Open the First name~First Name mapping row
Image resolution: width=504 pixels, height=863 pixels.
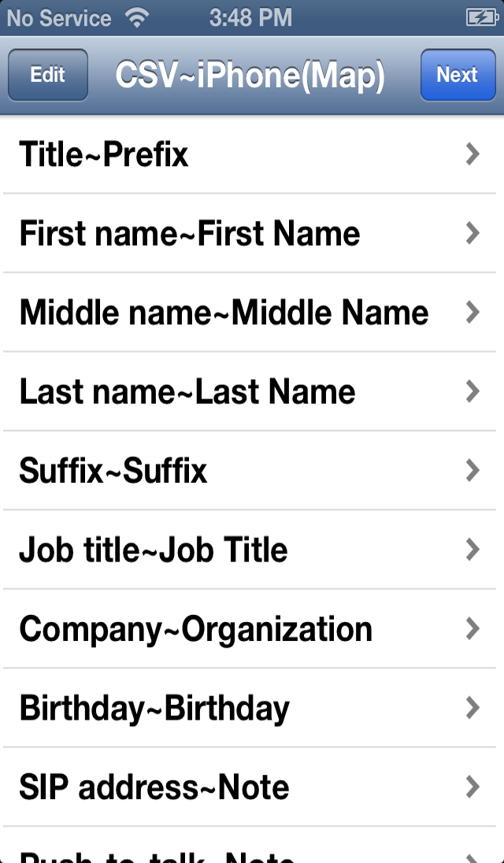(x=252, y=233)
